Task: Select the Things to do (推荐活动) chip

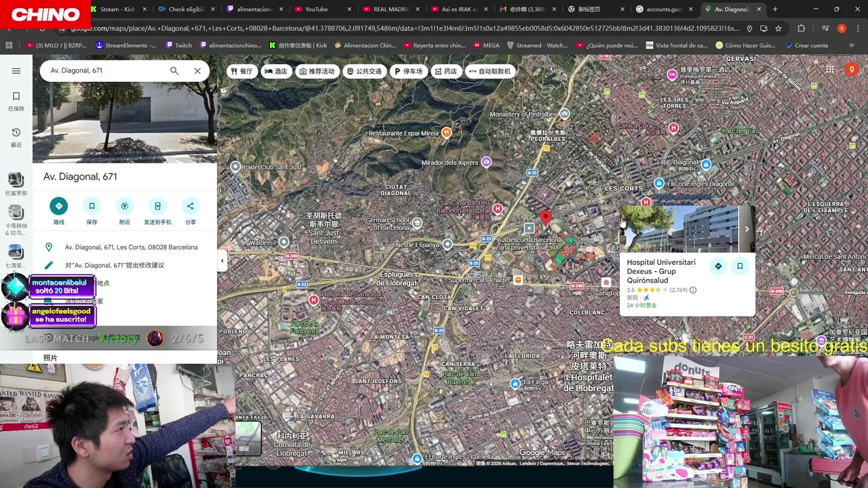Action: pyautogui.click(x=317, y=71)
